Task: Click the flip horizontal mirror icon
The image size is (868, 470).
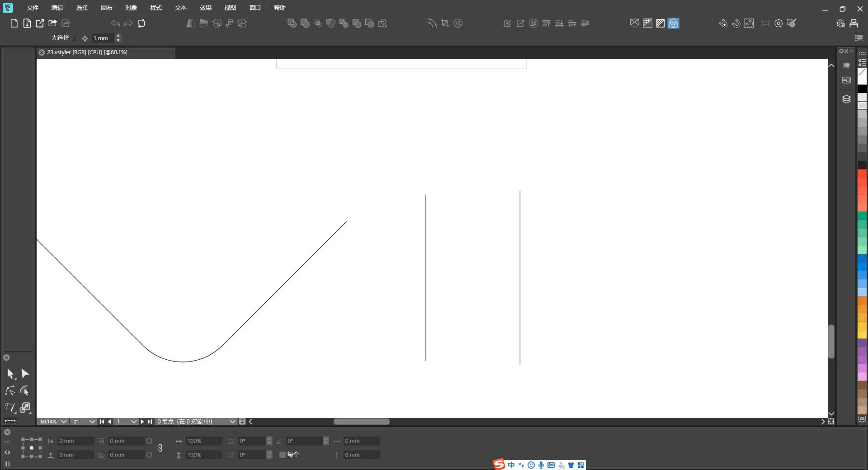Action: pyautogui.click(x=191, y=23)
